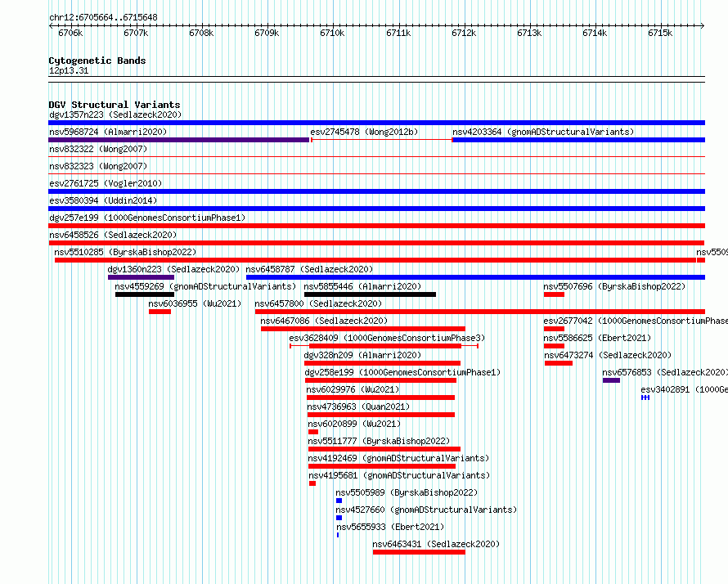This screenshot has width=728, height=584.
Task: Click nsv6463431 (Sedlazeck2020) label
Action: [436, 544]
